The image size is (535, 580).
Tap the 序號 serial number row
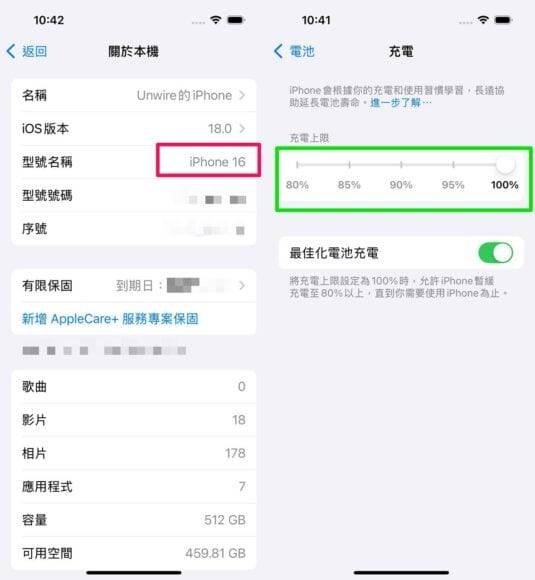134,229
